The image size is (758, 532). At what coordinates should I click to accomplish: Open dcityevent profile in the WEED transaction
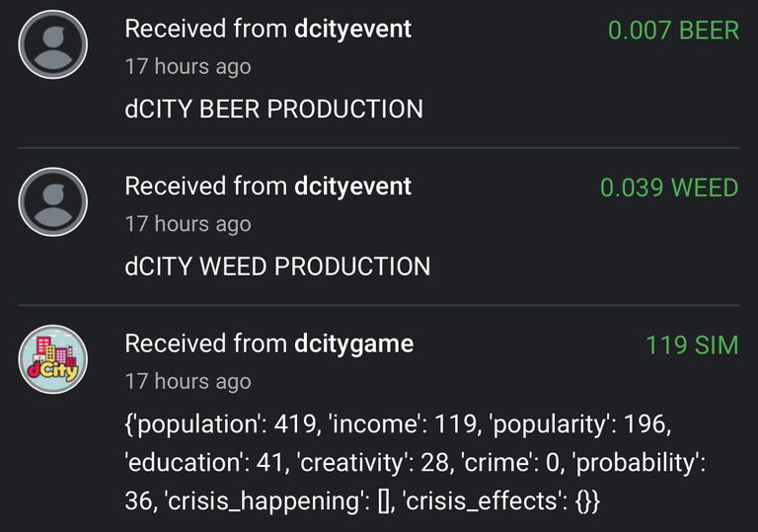(353, 187)
